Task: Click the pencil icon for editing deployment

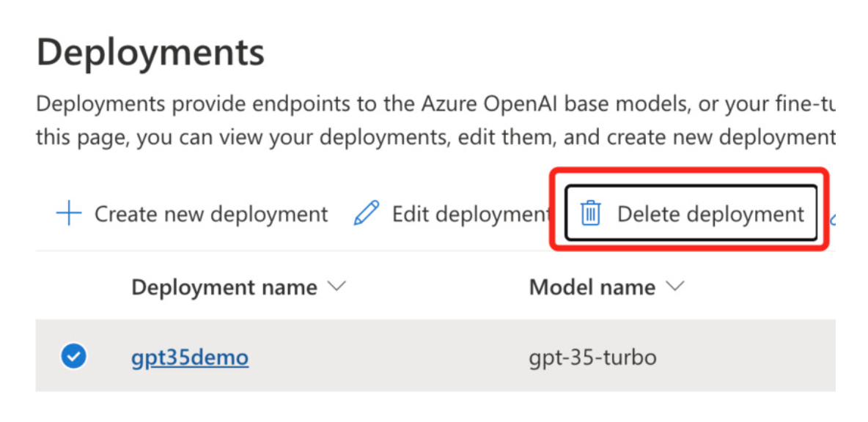Action: pyautogui.click(x=367, y=214)
